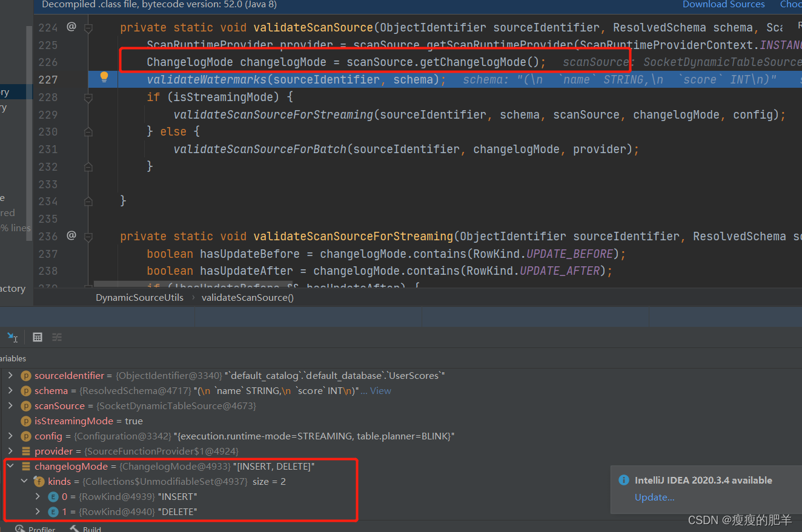Fold the if block at line 228
This screenshot has height=532, width=802.
pyautogui.click(x=88, y=97)
